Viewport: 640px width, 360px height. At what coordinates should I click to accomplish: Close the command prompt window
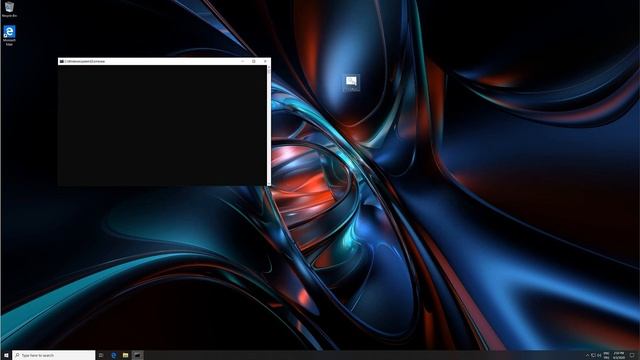pyautogui.click(x=265, y=61)
